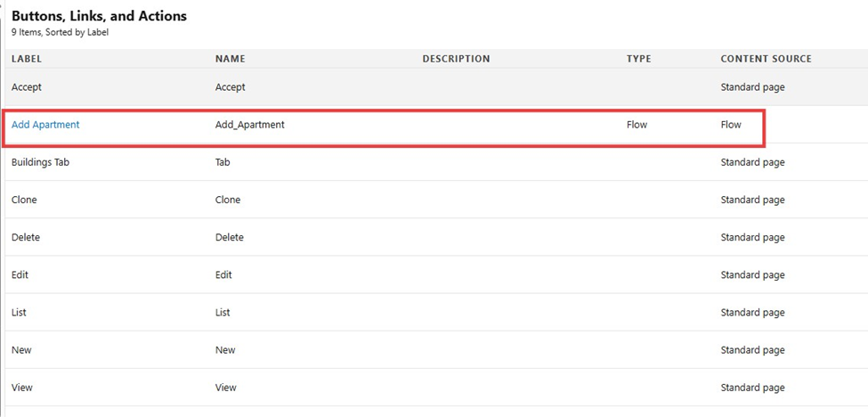
Task: Click the TYPE column header
Action: pos(638,59)
